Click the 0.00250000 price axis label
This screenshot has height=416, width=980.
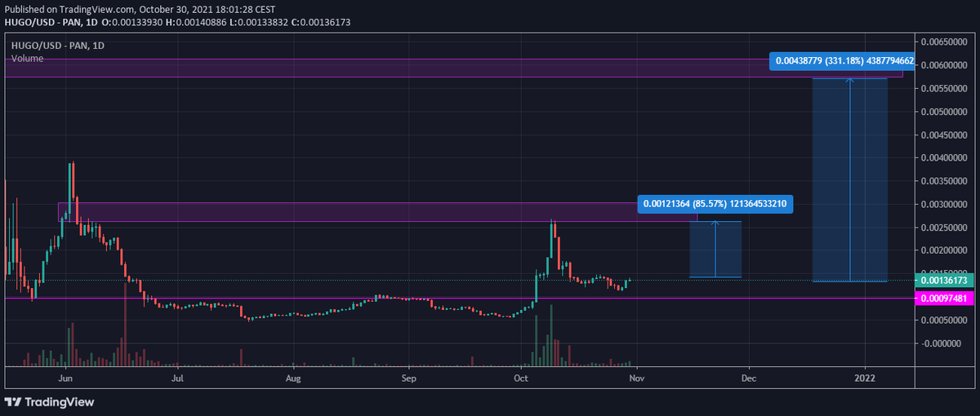(x=945, y=227)
